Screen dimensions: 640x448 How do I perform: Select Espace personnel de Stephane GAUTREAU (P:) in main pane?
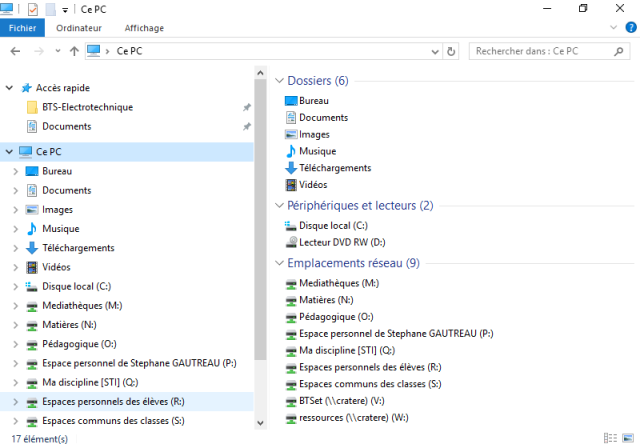point(389,334)
